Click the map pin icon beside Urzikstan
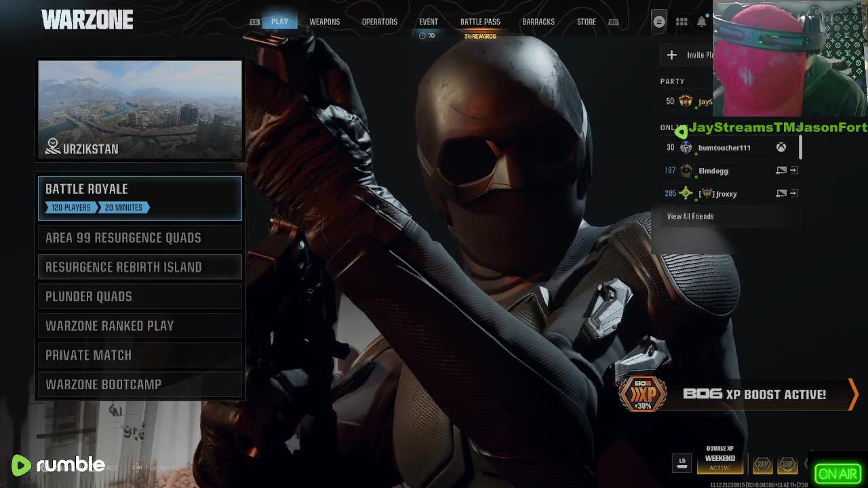Viewport: 868px width, 488px height. (x=52, y=146)
